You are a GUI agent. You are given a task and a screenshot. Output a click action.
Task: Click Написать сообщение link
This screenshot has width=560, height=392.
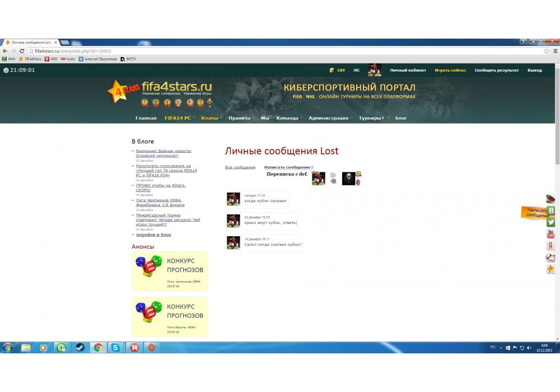tap(287, 167)
